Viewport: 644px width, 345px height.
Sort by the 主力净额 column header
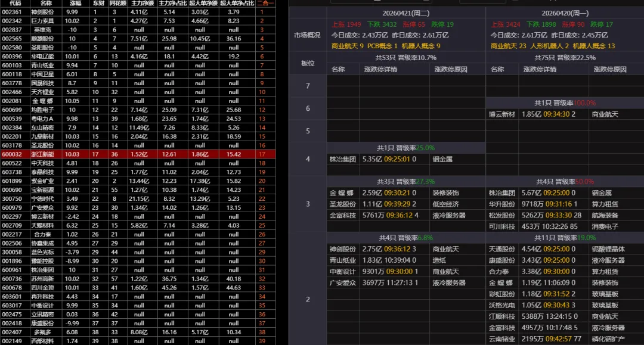pos(143,3)
